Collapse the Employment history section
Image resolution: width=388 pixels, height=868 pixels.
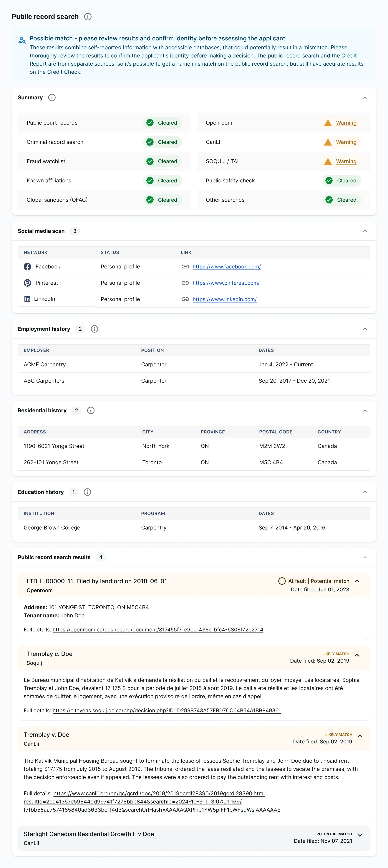click(x=365, y=329)
